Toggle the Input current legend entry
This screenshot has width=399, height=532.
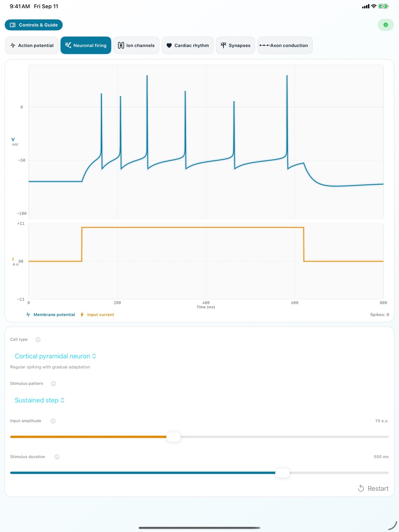pos(97,315)
